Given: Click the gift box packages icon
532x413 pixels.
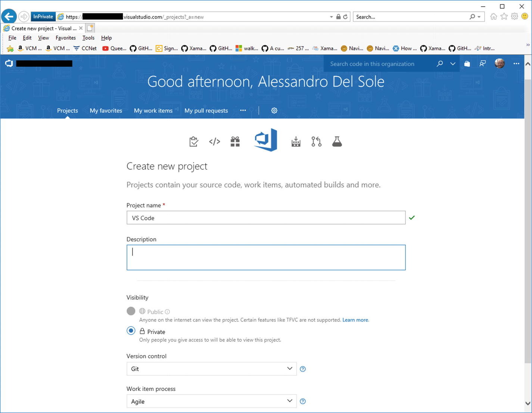Looking at the screenshot, I should (235, 142).
